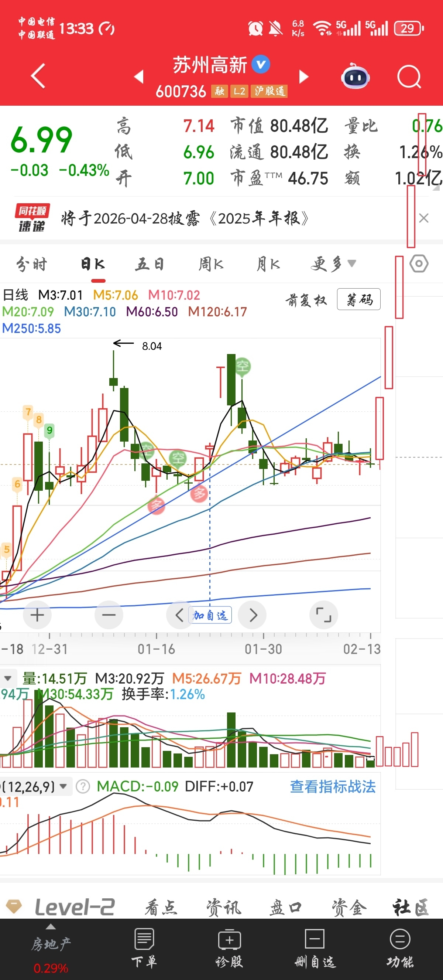Image resolution: width=443 pixels, height=980 pixels.
Task: Open the AI robot assistant
Action: point(355,76)
